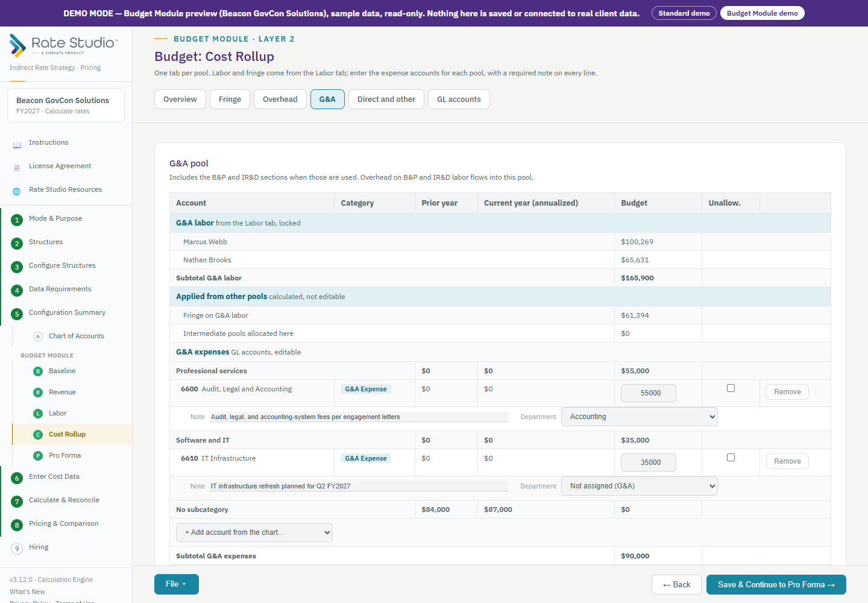Click the Pro Forma 'P' badge icon

coord(38,456)
